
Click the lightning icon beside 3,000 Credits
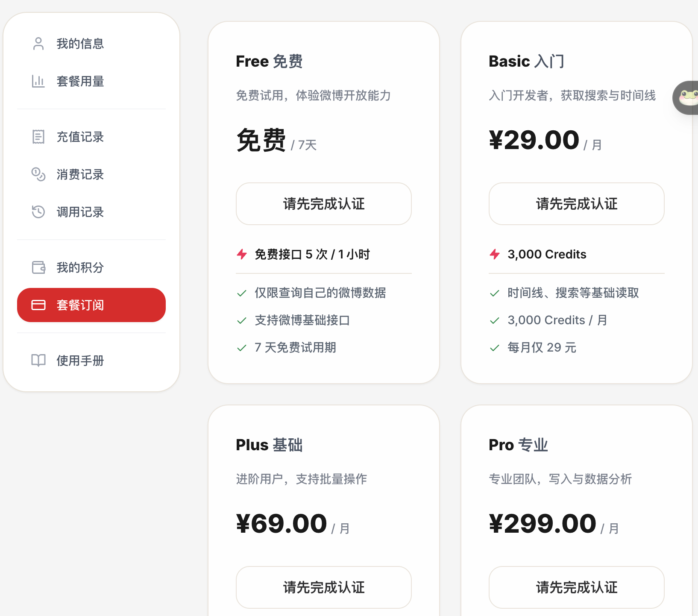(x=495, y=254)
